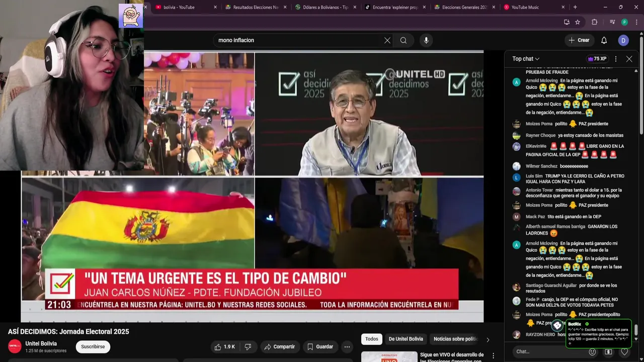Image resolution: width=644 pixels, height=362 pixels.
Task: Like the video with thumbs up 1.9 K
Action: (224, 347)
